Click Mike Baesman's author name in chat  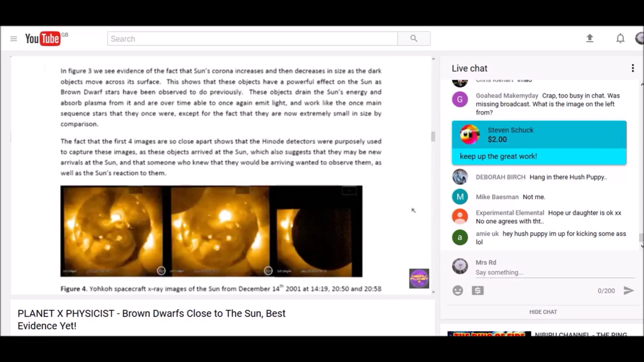coord(497,197)
